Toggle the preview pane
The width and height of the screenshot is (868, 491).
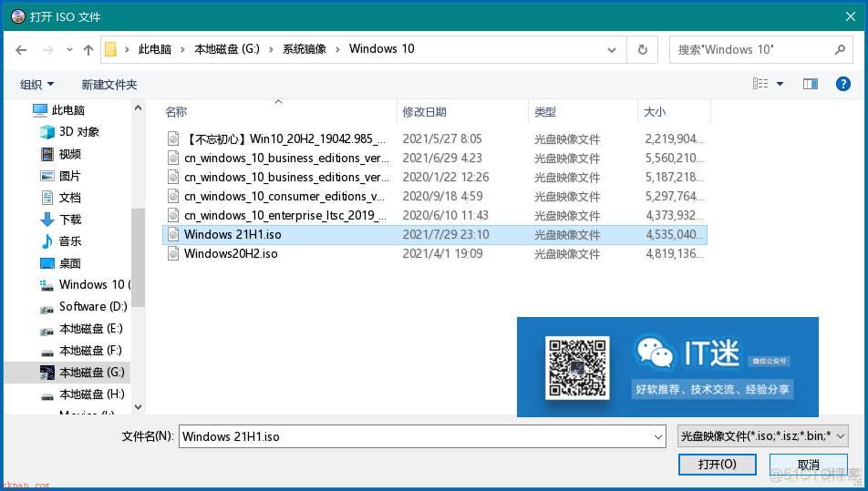point(811,84)
